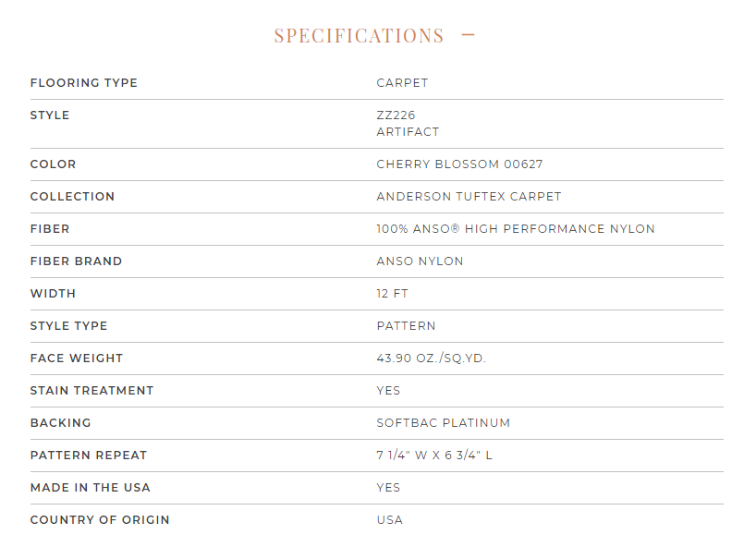Click the COUNTRY OF ORIGIN label
The width and height of the screenshot is (756, 547).
tap(100, 519)
